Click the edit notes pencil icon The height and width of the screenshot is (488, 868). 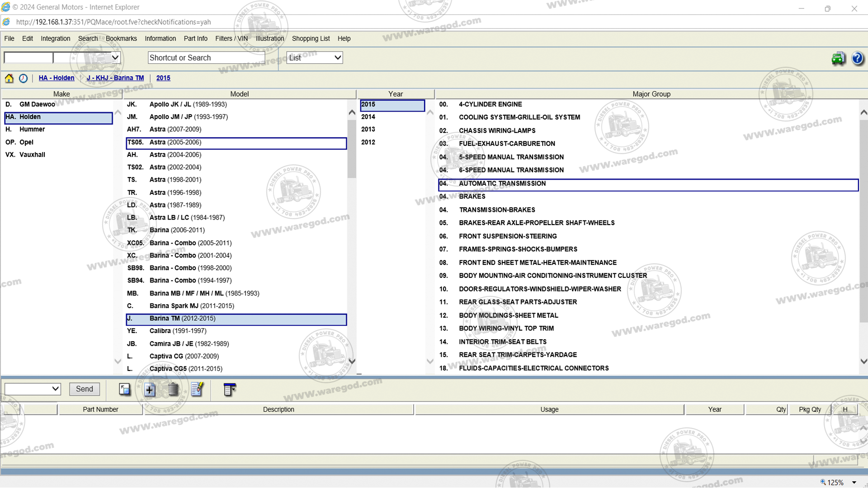[x=197, y=389]
